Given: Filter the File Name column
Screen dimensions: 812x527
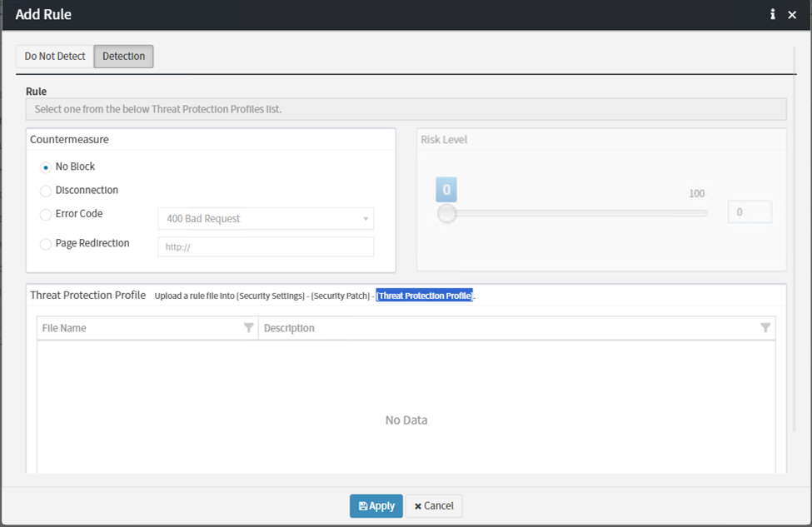Looking at the screenshot, I should click(x=248, y=328).
